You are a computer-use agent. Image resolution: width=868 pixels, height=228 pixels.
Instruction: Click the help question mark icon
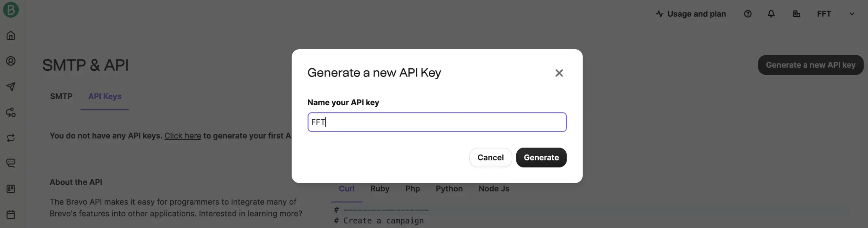click(x=748, y=14)
